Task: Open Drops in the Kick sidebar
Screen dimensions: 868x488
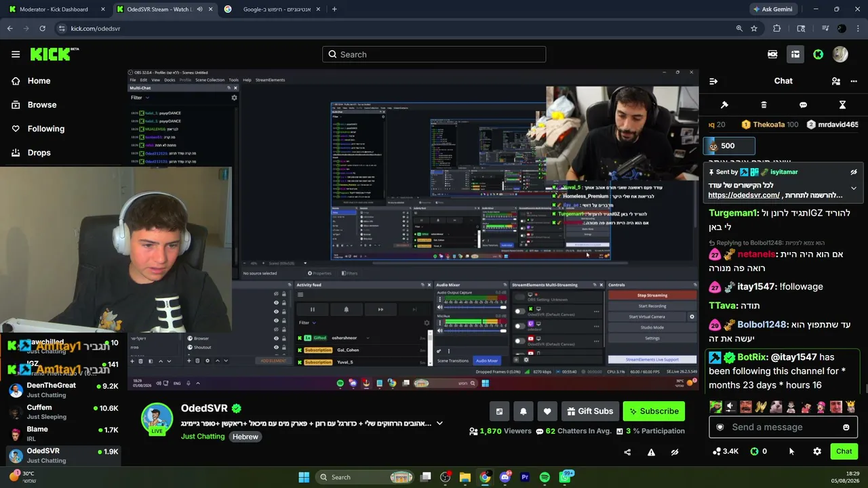Action: 31,152
